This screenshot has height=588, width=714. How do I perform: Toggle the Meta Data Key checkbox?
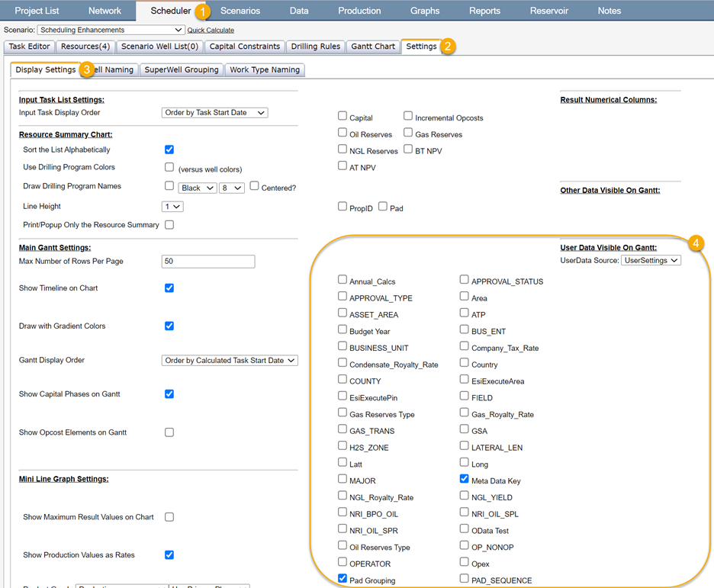465,479
